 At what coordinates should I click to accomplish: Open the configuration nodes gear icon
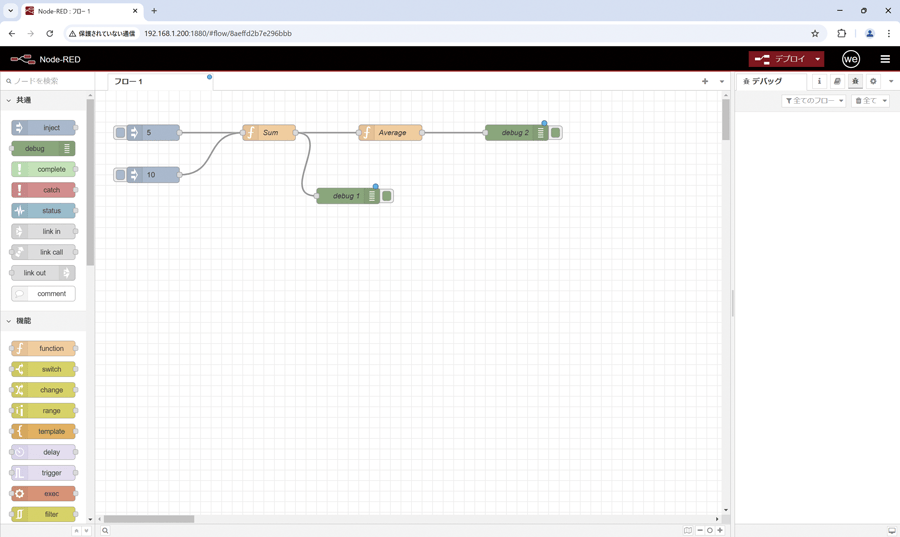[873, 81]
